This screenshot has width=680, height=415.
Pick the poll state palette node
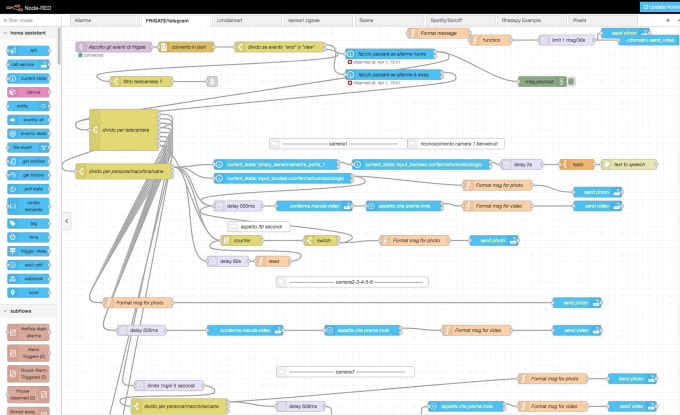pyautogui.click(x=28, y=189)
